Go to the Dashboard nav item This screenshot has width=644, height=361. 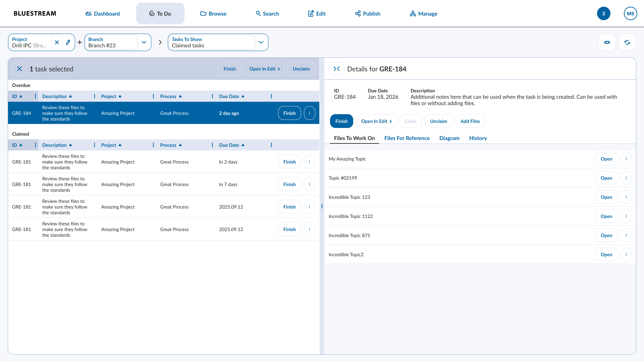(x=102, y=13)
